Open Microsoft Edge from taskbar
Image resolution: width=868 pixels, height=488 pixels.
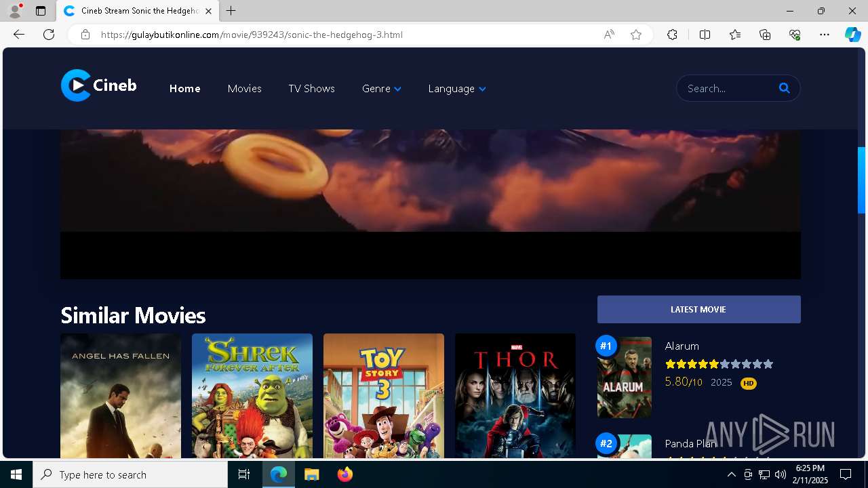click(x=279, y=474)
